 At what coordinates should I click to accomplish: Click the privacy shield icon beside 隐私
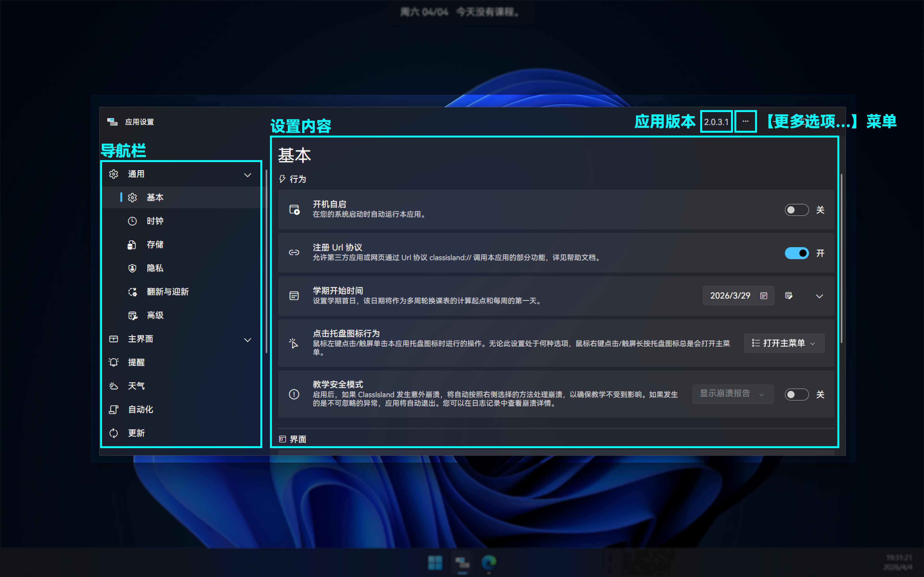[132, 268]
